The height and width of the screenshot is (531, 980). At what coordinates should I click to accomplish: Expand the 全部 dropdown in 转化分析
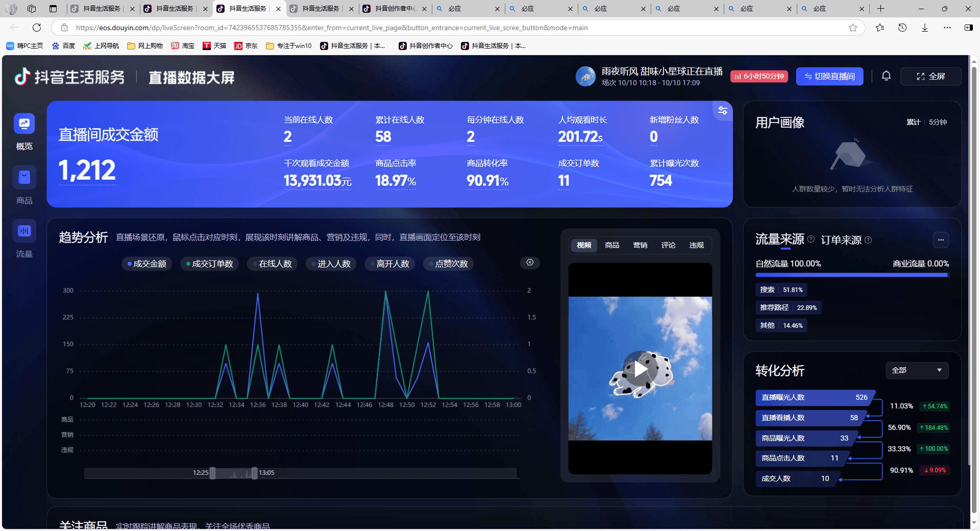[917, 370]
